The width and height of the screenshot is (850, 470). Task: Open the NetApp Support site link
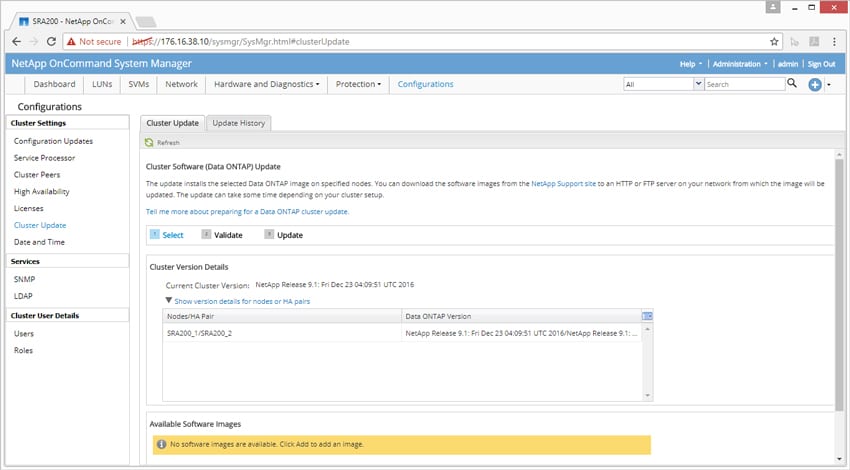pyautogui.click(x=563, y=184)
